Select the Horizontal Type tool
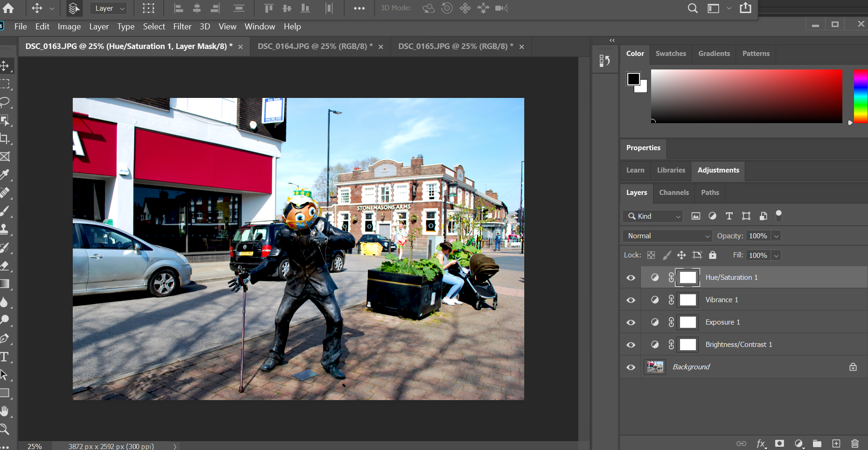 pos(5,357)
